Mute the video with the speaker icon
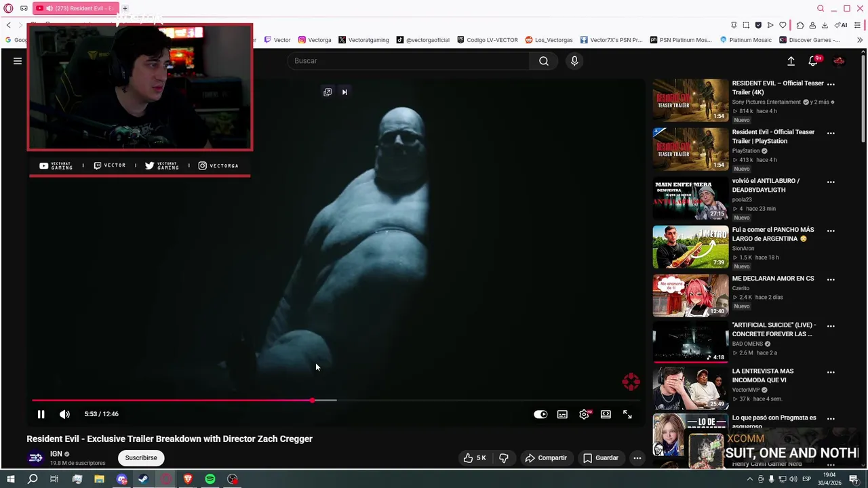868x488 pixels. [64, 414]
